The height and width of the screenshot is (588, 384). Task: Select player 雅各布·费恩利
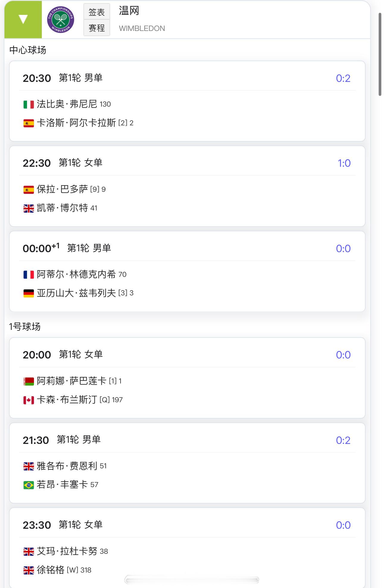[x=67, y=466]
